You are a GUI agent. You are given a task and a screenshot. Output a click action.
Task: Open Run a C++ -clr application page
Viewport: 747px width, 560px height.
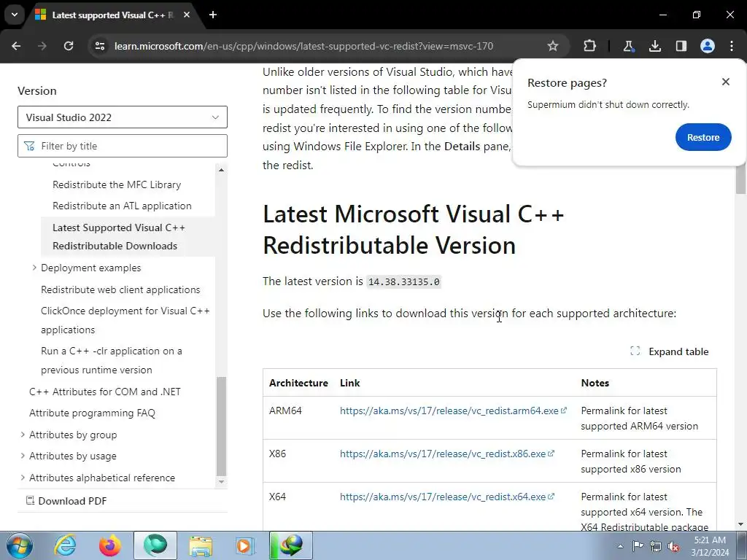(112, 360)
